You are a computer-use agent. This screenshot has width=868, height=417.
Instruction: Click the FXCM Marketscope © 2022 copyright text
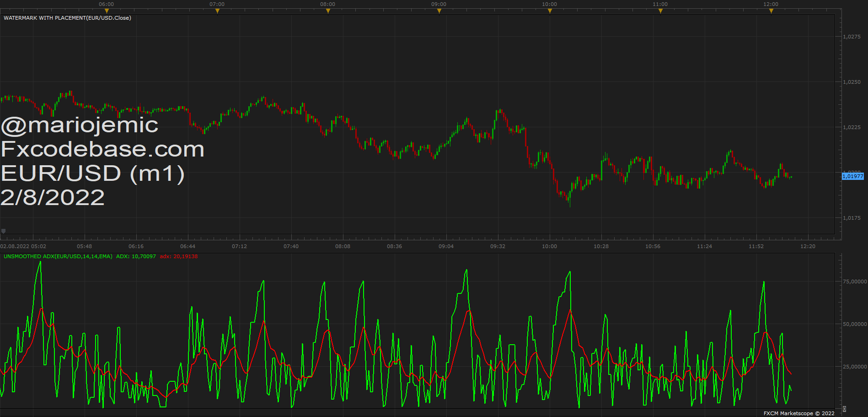click(799, 413)
